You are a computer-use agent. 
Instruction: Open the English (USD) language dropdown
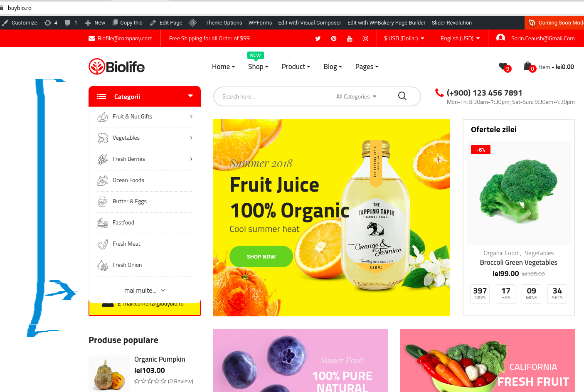(x=460, y=38)
